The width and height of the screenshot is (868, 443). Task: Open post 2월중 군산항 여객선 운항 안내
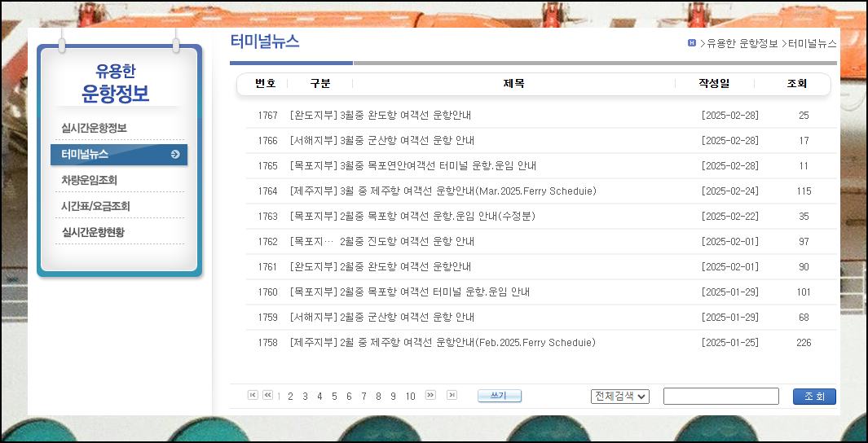tap(408, 318)
